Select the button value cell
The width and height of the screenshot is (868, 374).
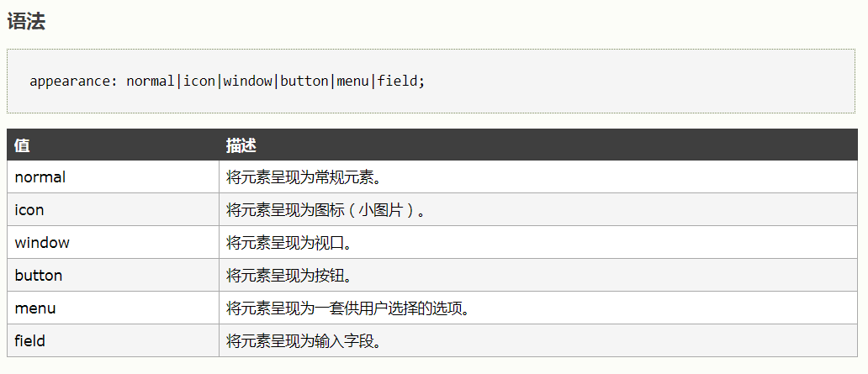pyautogui.click(x=113, y=275)
